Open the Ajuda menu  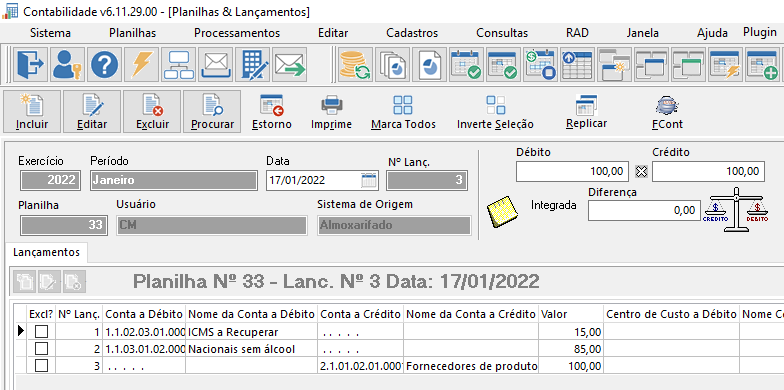coord(712,33)
